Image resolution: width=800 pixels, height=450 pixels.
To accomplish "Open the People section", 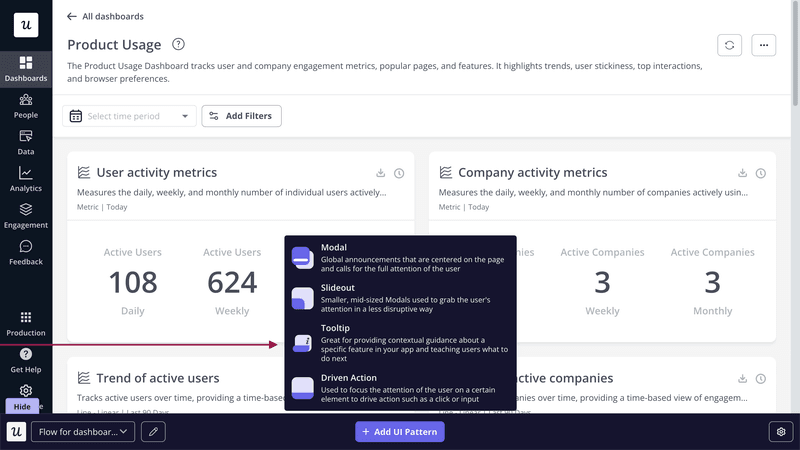I will [25, 106].
